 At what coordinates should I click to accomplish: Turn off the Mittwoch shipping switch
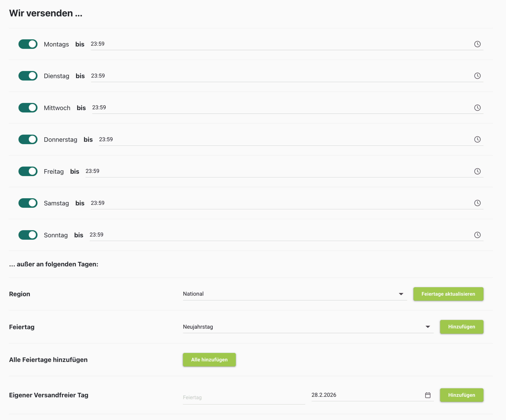click(x=28, y=108)
